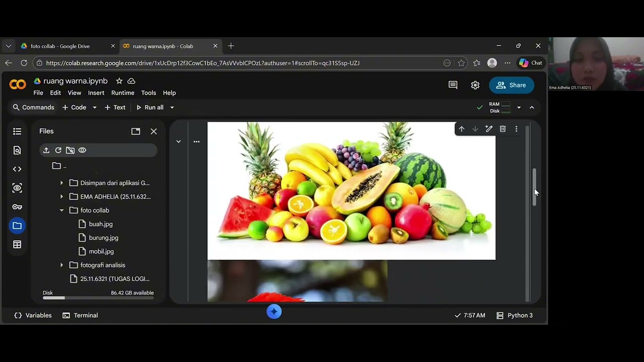Open the table view icon below Files in the sidebar
The width and height of the screenshot is (644, 362).
17,244
